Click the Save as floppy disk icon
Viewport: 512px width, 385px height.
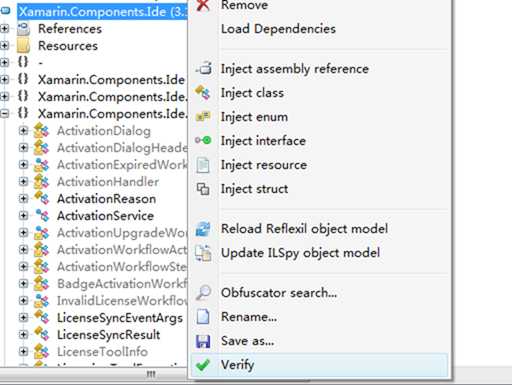pos(203,341)
